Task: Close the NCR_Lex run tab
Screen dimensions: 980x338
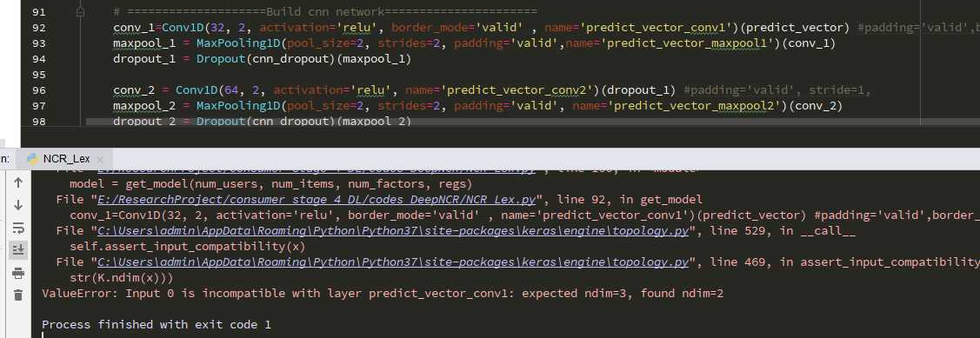Action: 101,159
